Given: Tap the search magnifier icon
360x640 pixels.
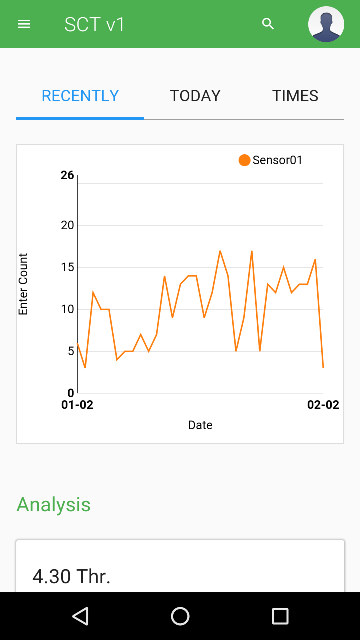Looking at the screenshot, I should point(268,24).
